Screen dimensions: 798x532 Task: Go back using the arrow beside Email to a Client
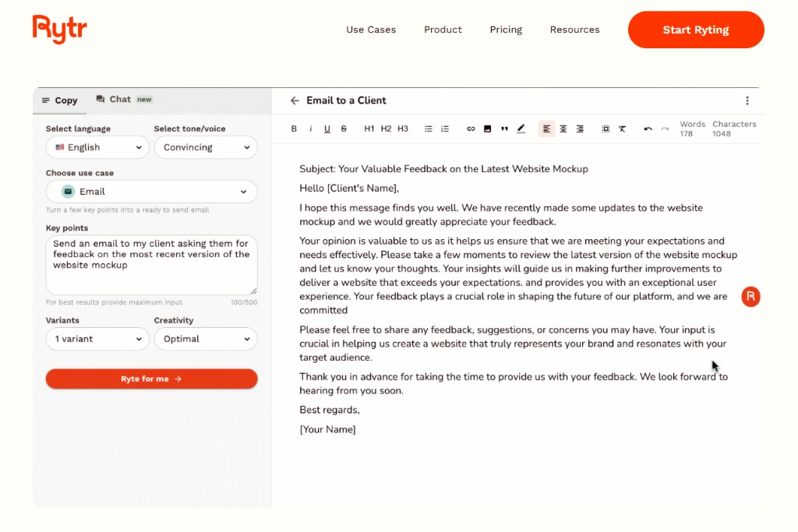pos(295,100)
